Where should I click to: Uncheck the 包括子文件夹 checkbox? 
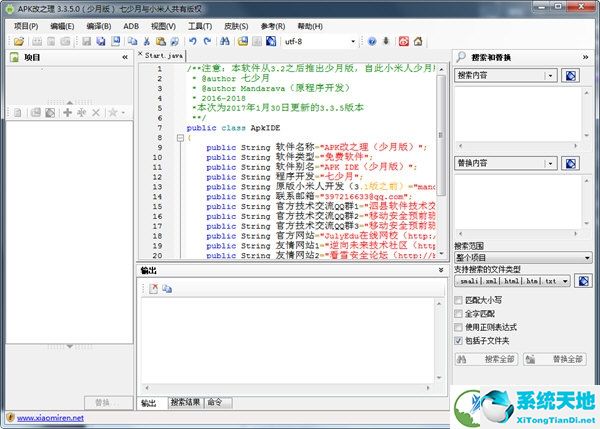click(458, 340)
